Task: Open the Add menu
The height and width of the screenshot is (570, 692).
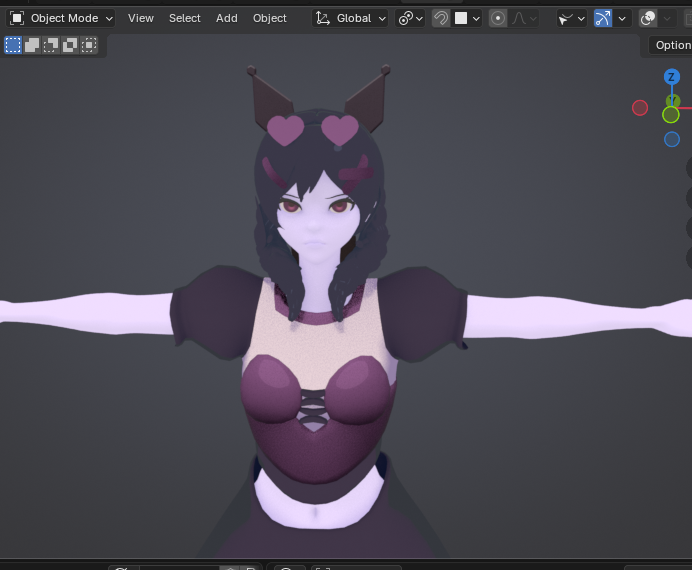Action: pyautogui.click(x=226, y=19)
